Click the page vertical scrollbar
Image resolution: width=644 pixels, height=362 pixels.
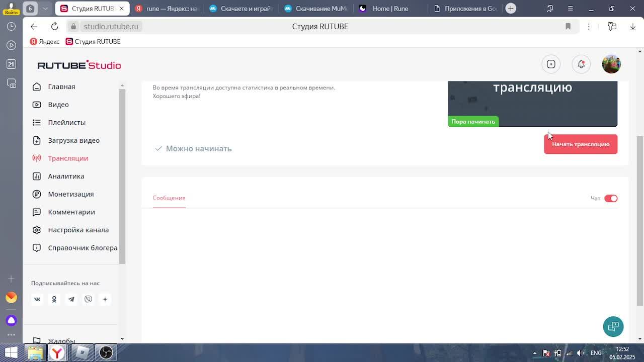tap(640, 221)
